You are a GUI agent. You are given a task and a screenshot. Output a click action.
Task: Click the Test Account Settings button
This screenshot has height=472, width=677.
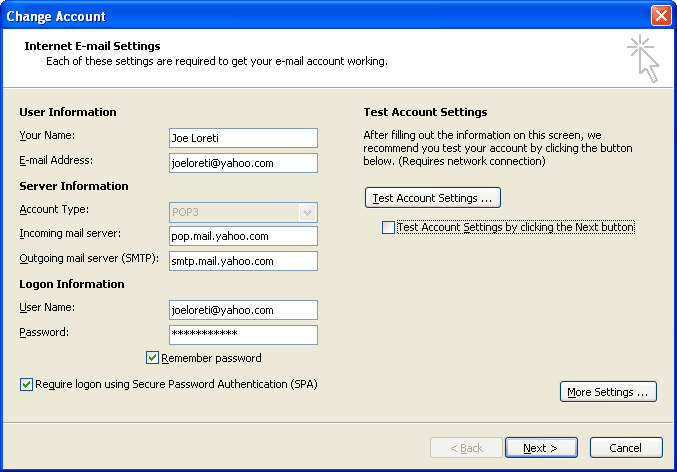click(x=433, y=198)
